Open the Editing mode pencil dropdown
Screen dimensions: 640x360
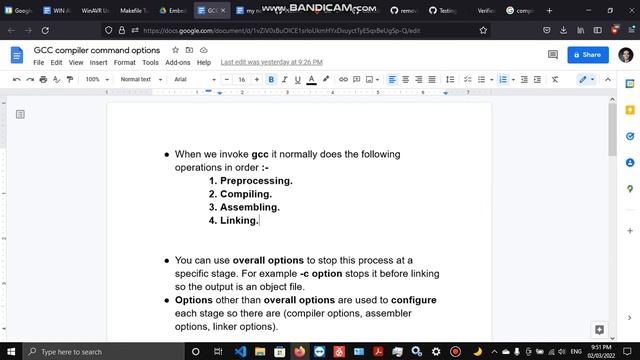click(587, 80)
